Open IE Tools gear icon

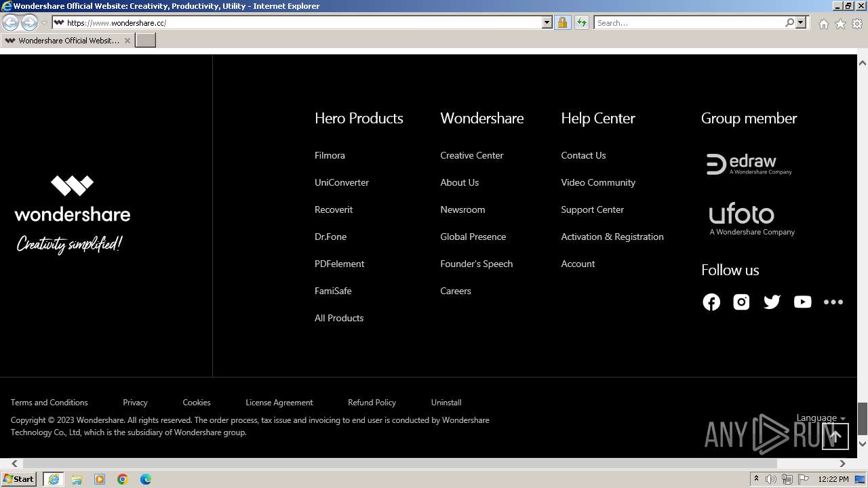coord(857,24)
